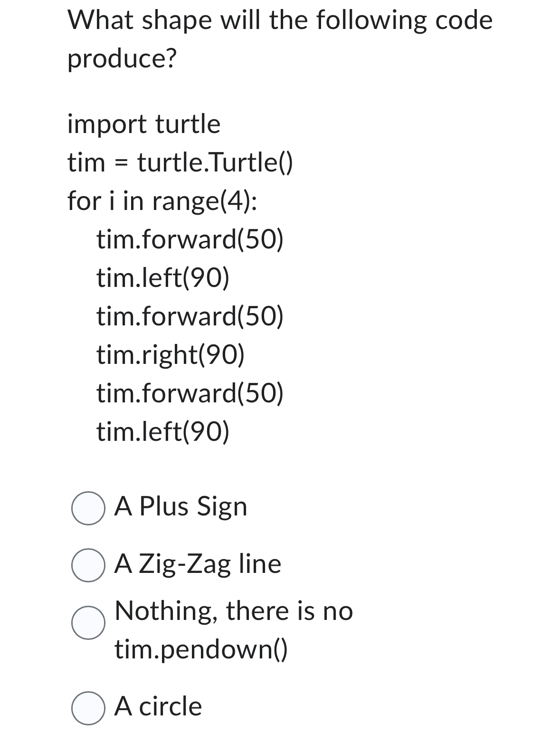Image resolution: width=560 pixels, height=752 pixels.
Task: Click the "A Plus Sign" answer label
Action: click(181, 506)
